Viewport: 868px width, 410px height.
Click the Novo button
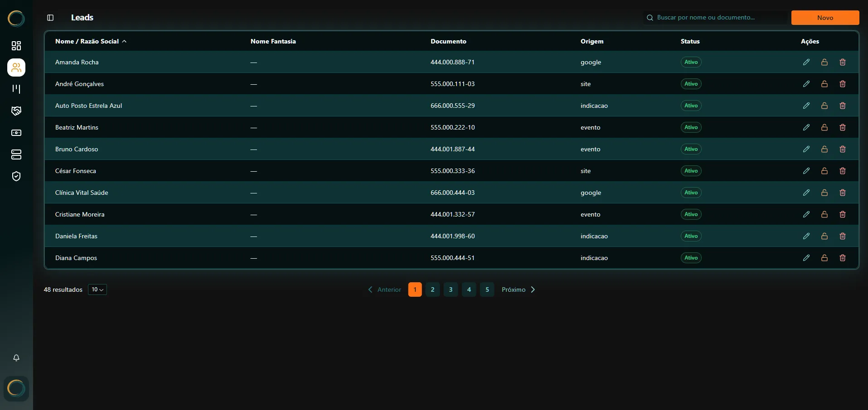coord(825,18)
